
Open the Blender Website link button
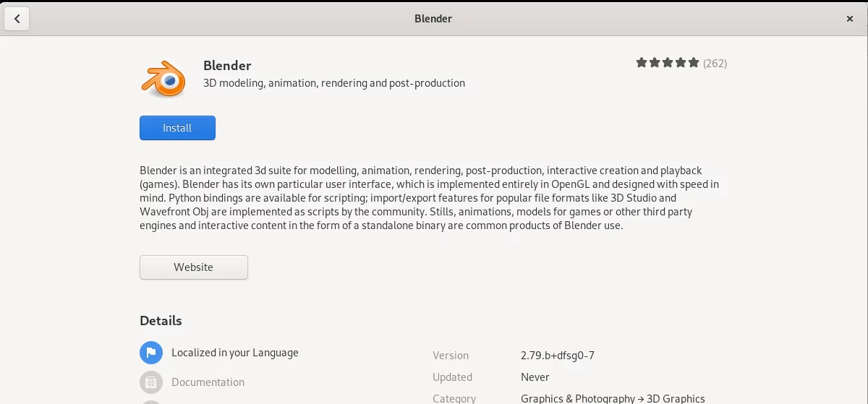[x=194, y=267]
